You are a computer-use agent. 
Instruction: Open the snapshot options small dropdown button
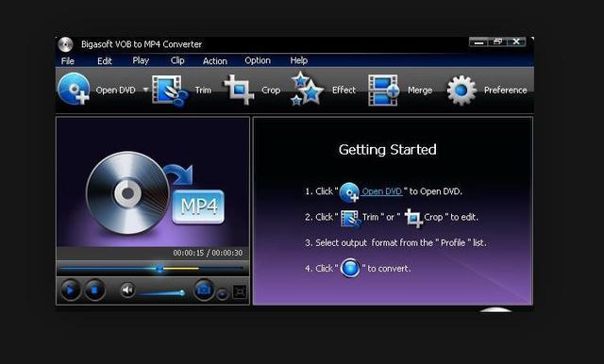[x=222, y=294]
